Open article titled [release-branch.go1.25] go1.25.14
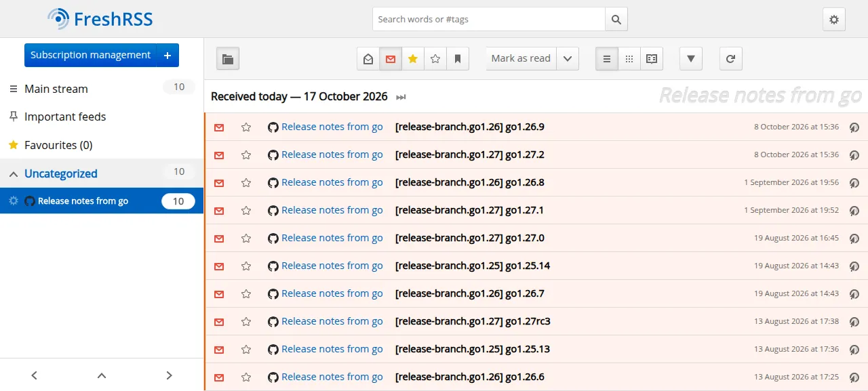The image size is (868, 391). [473, 266]
